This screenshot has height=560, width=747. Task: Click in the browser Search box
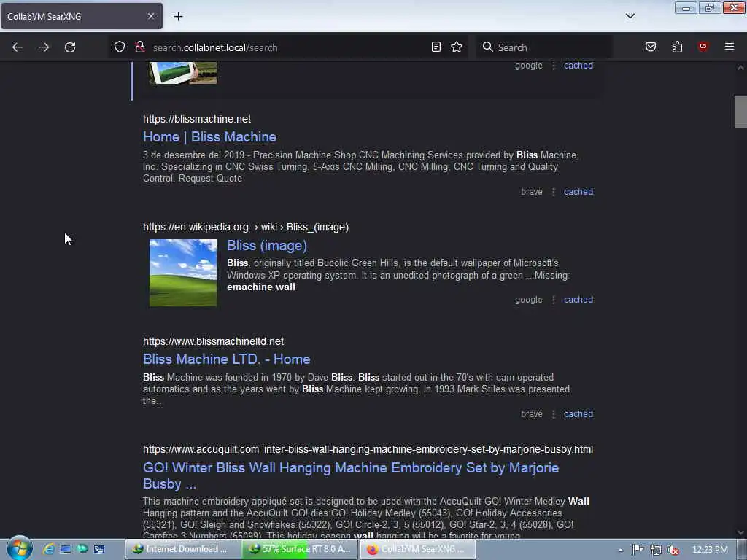(544, 47)
